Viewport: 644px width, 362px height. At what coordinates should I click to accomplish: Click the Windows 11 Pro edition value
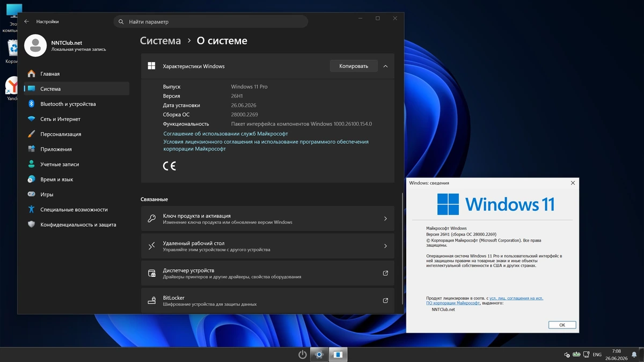point(249,86)
